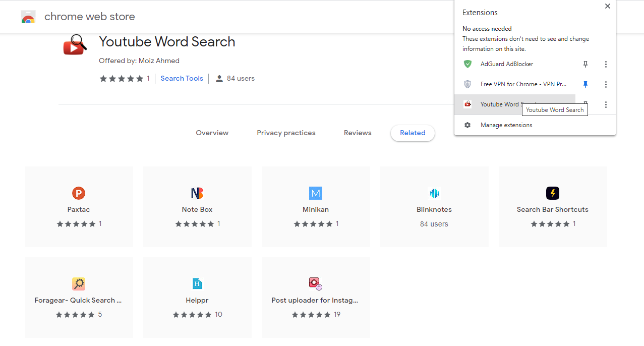This screenshot has width=644, height=346.
Task: Open the Post uploader for Instag... name
Action: coord(315,300)
